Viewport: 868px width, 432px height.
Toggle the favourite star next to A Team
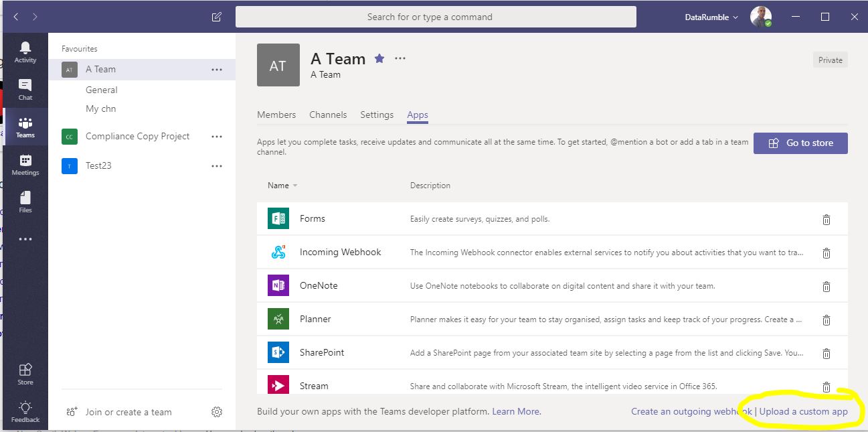(379, 58)
